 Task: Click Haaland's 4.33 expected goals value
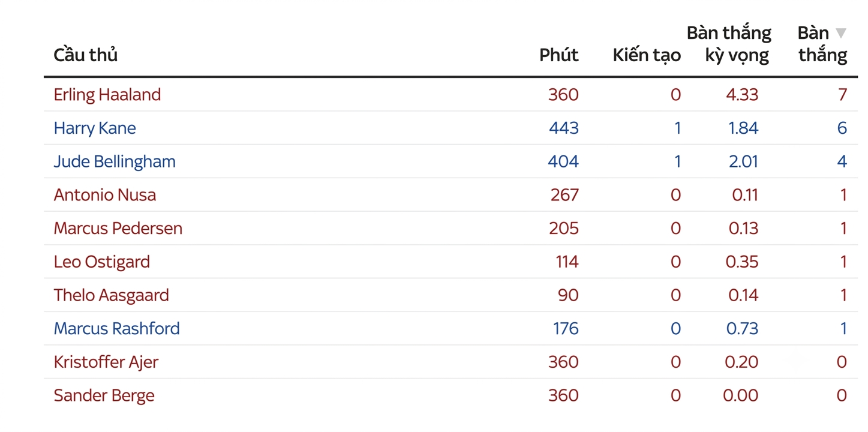tap(741, 95)
